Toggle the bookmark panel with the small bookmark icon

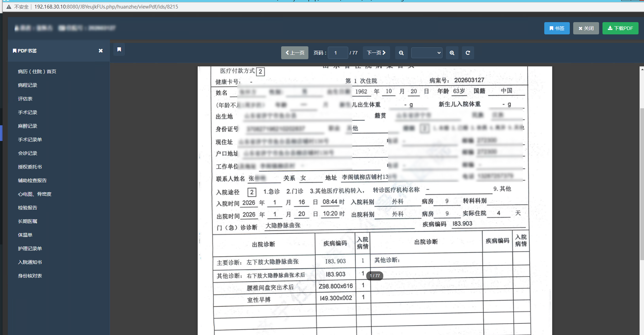119,49
